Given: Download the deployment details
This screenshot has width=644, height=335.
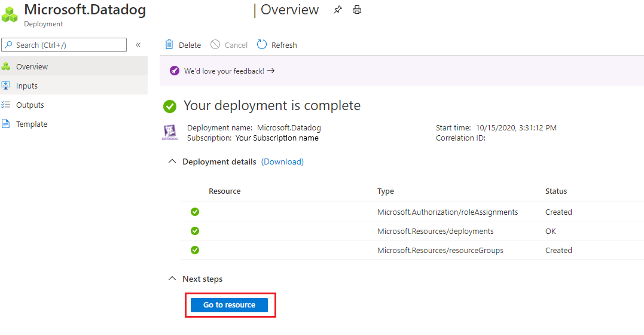Looking at the screenshot, I should click(x=283, y=162).
